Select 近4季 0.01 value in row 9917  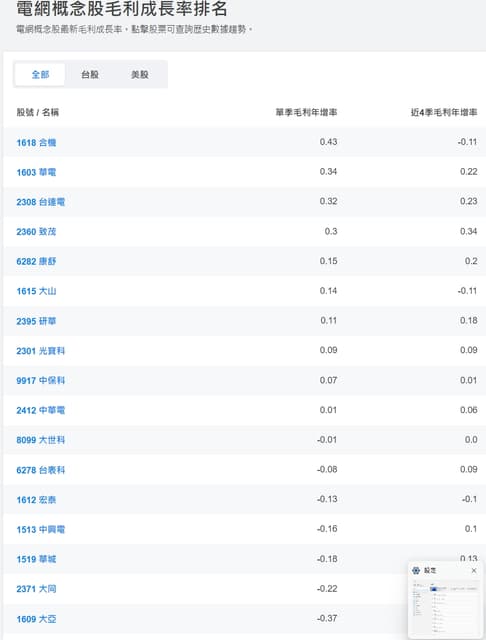coord(469,380)
